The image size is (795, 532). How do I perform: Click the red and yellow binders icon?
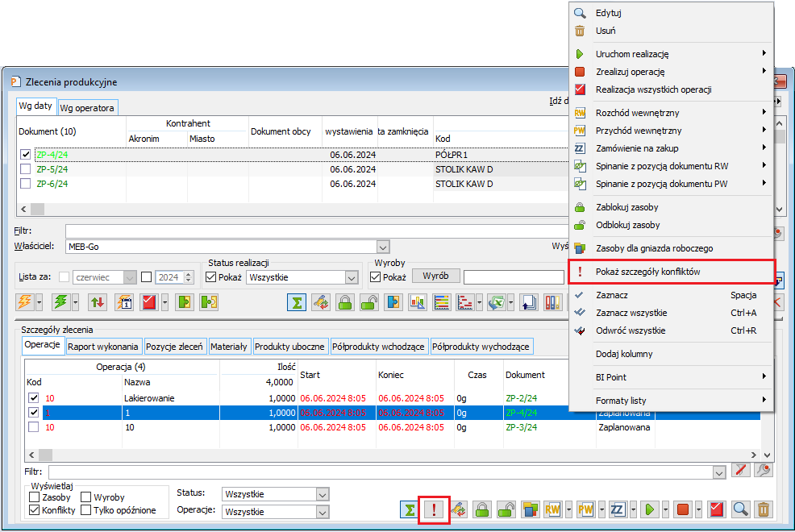[552, 302]
